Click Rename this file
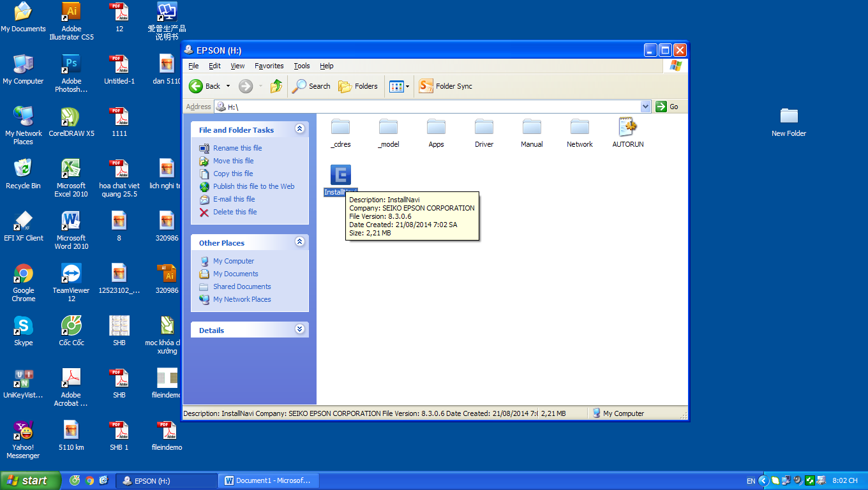 [237, 148]
